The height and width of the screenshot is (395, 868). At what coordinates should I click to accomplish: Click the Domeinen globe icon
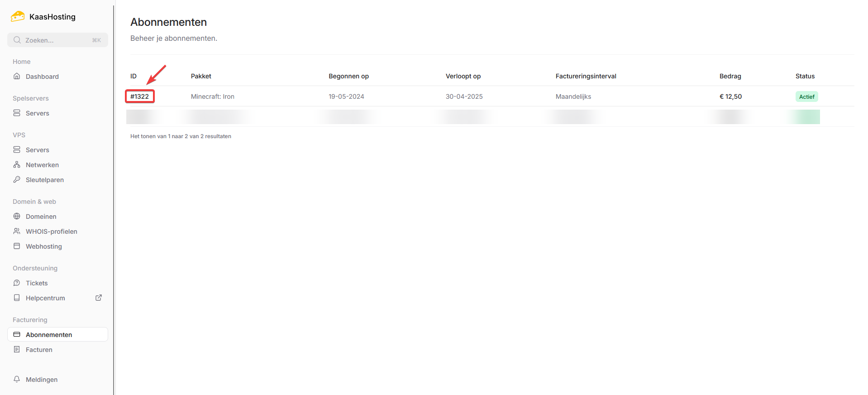tap(17, 217)
